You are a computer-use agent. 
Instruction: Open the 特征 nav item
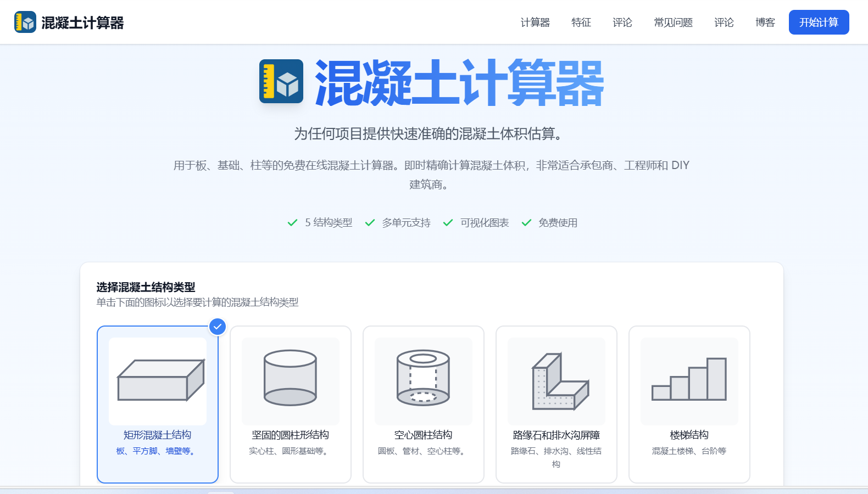[x=581, y=23]
